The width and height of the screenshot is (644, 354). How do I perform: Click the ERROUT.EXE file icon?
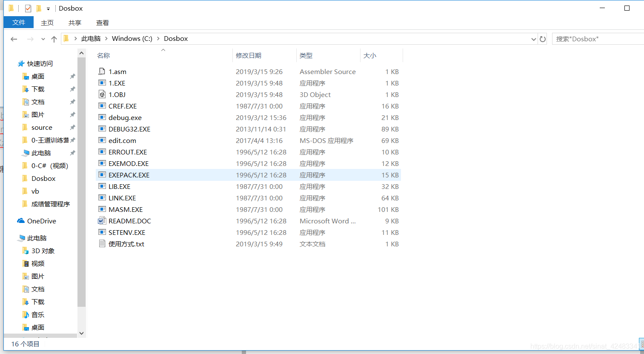pos(102,152)
